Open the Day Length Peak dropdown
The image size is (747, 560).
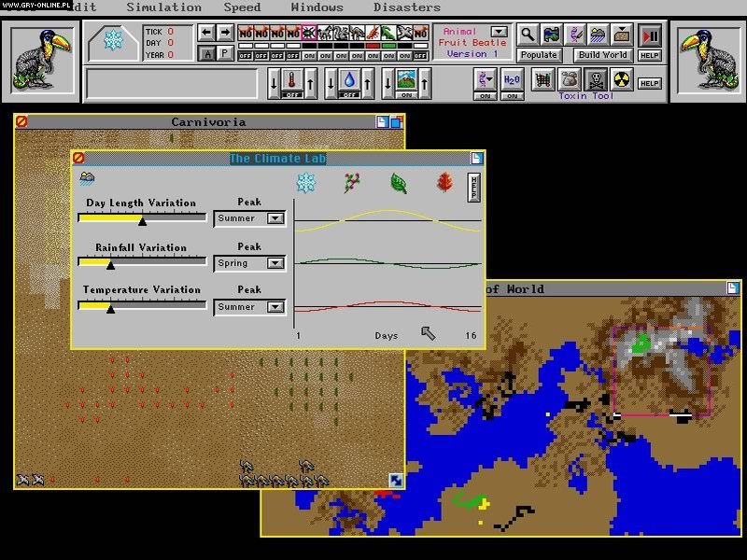pos(274,217)
